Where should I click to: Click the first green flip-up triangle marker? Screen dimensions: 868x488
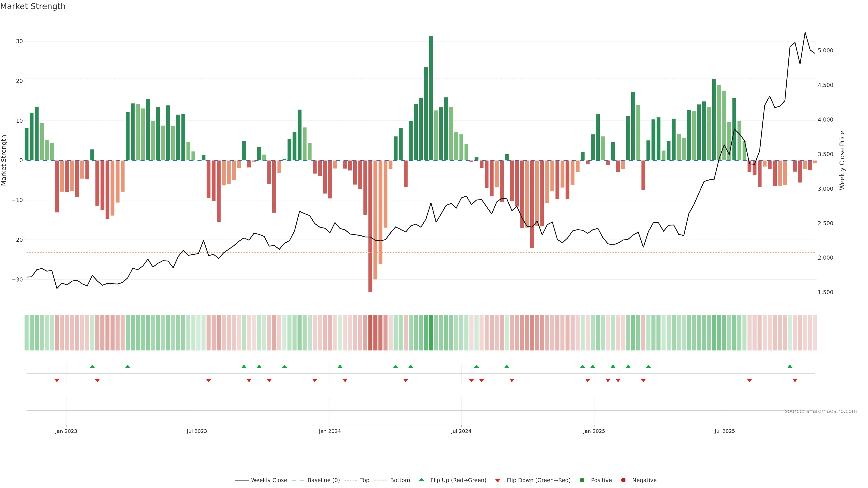tap(92, 366)
